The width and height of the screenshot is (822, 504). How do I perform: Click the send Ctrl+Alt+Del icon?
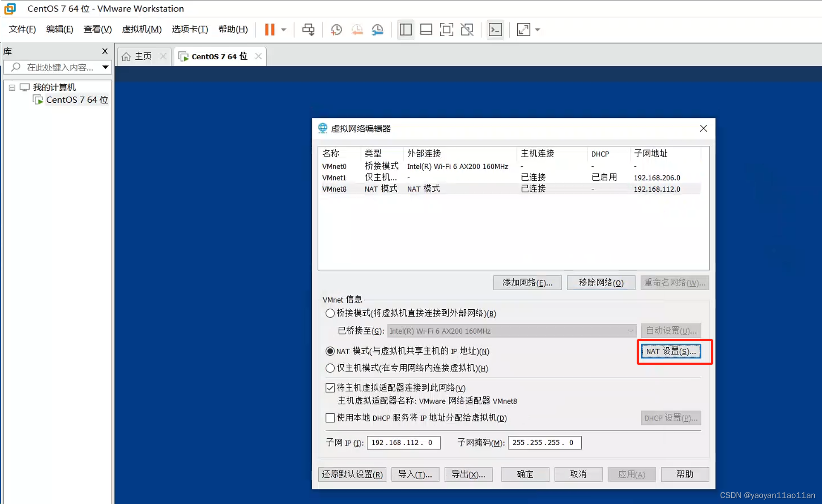tap(308, 29)
